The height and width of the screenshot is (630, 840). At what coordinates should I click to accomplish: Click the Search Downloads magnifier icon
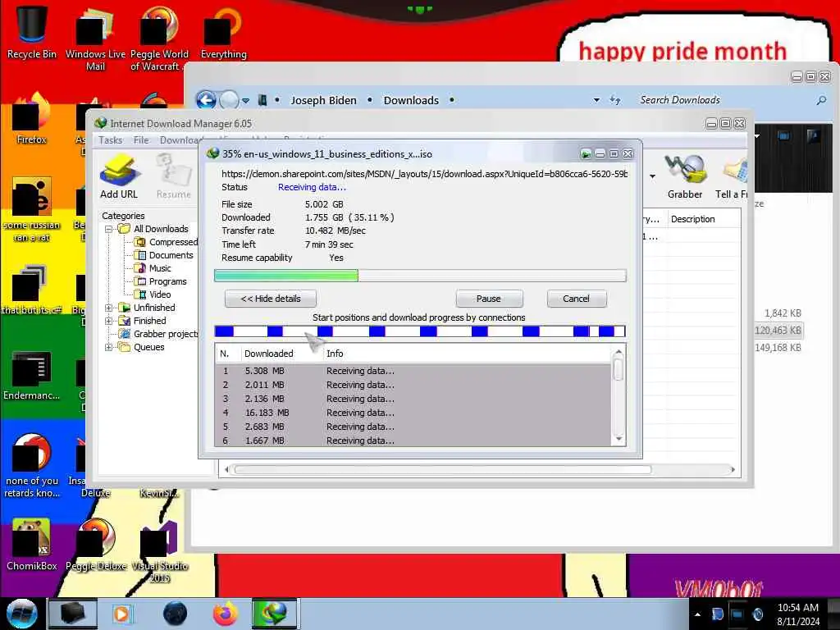(821, 100)
